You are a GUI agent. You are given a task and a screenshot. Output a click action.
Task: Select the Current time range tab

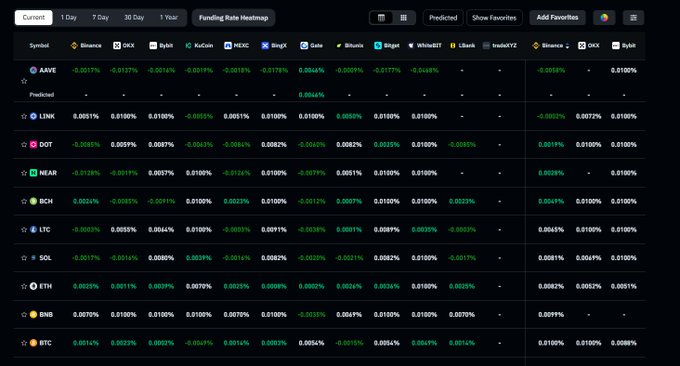point(33,18)
